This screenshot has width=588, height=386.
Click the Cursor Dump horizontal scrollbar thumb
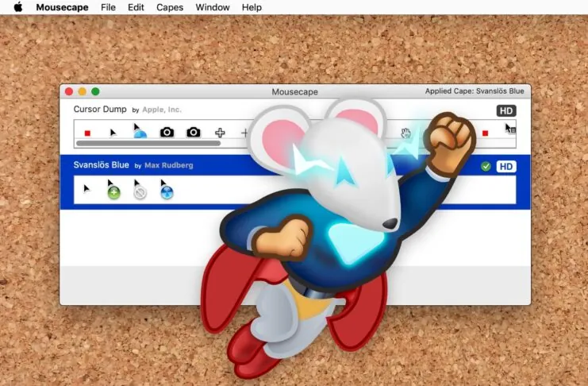148,143
